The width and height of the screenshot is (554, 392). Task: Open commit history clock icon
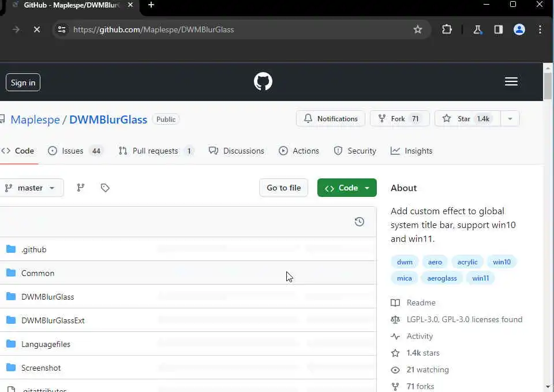360,222
